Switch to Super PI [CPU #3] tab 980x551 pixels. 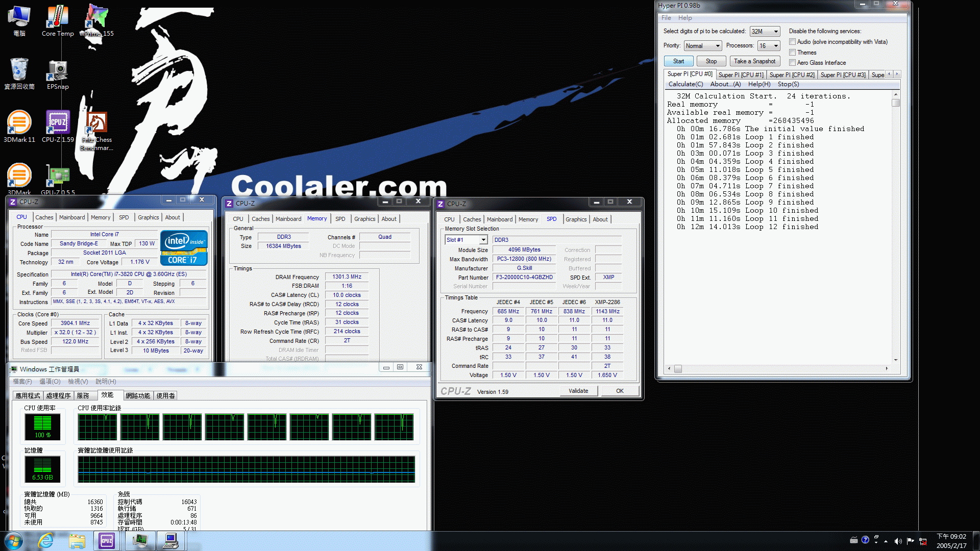click(843, 75)
